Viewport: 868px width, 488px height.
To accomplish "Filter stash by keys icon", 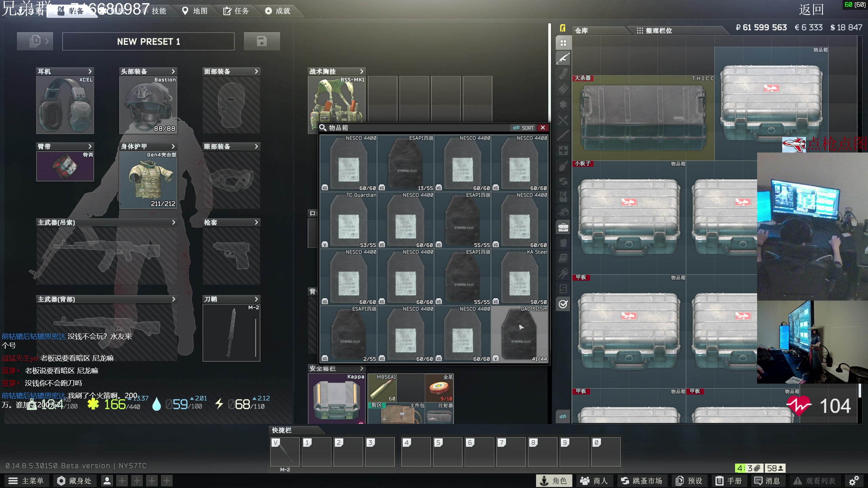I will [563, 273].
